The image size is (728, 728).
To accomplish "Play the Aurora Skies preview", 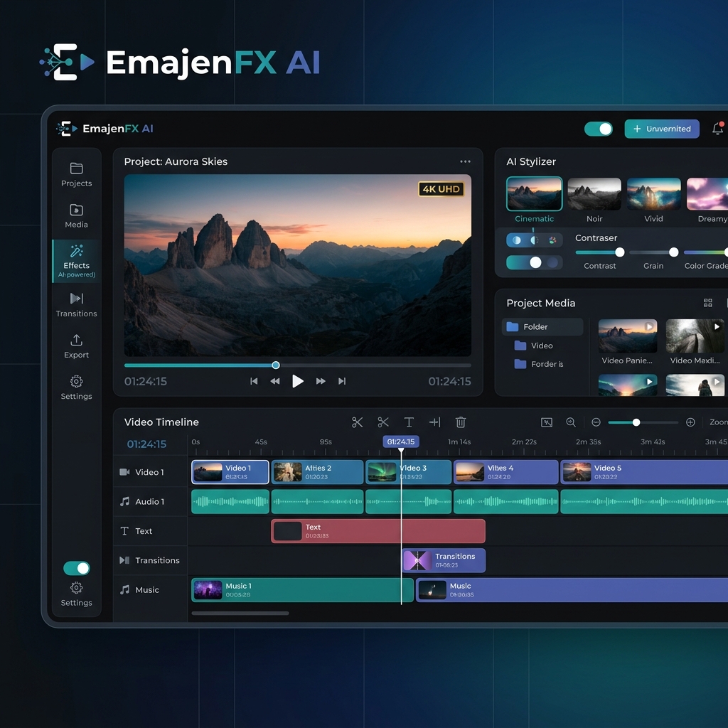I will [298, 381].
